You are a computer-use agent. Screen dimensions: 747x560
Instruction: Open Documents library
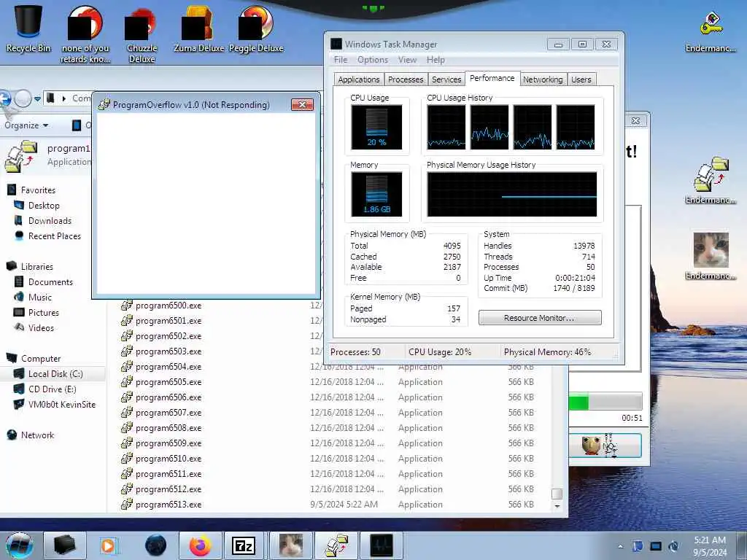[x=50, y=282]
